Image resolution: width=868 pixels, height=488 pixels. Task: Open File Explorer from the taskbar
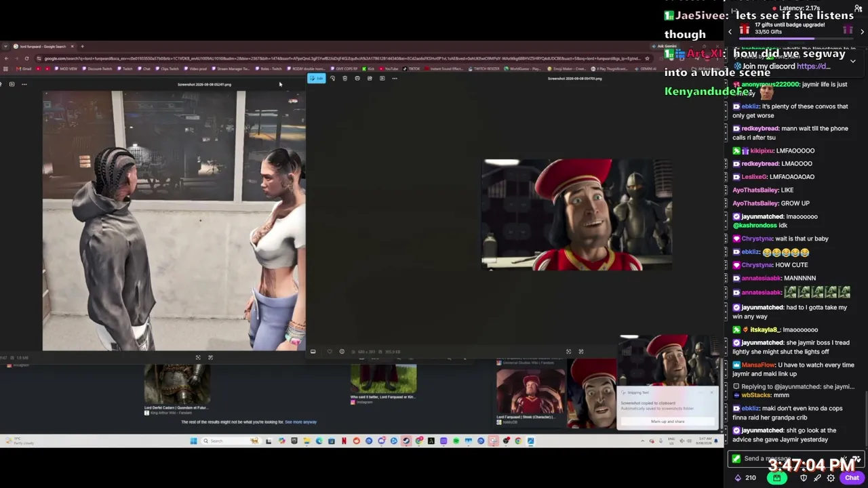(307, 441)
